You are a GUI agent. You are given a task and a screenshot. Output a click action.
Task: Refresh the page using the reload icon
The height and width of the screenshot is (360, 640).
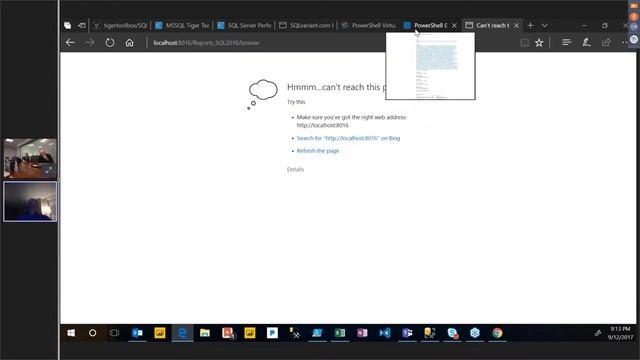pyautogui.click(x=110, y=42)
